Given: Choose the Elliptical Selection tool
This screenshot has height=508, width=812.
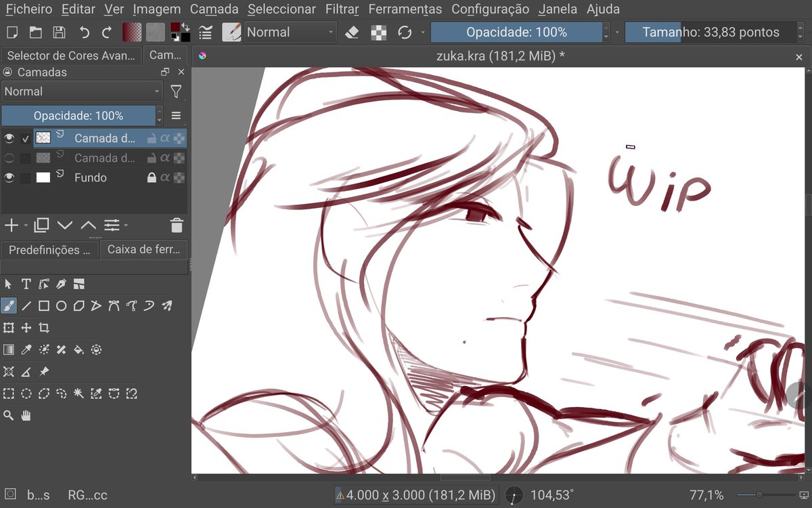Looking at the screenshot, I should click(26, 393).
